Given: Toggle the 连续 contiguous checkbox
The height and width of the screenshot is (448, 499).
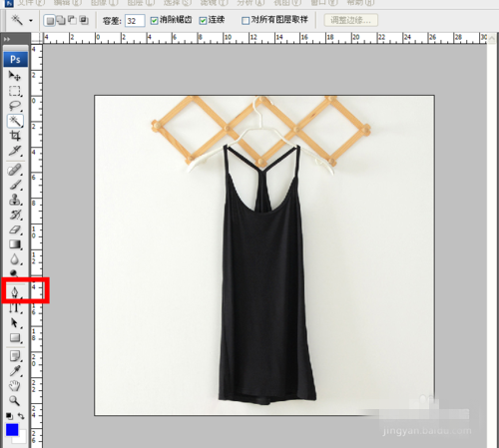Looking at the screenshot, I should tap(203, 21).
